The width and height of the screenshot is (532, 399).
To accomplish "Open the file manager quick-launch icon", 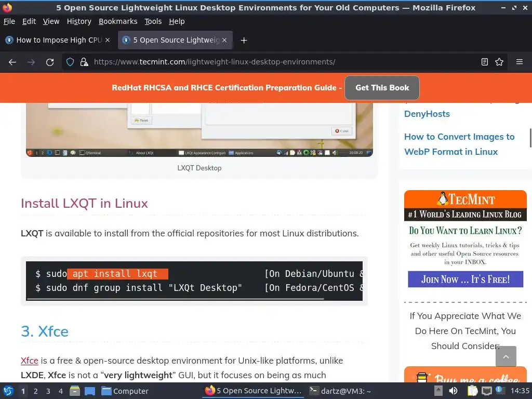I will 75,391.
